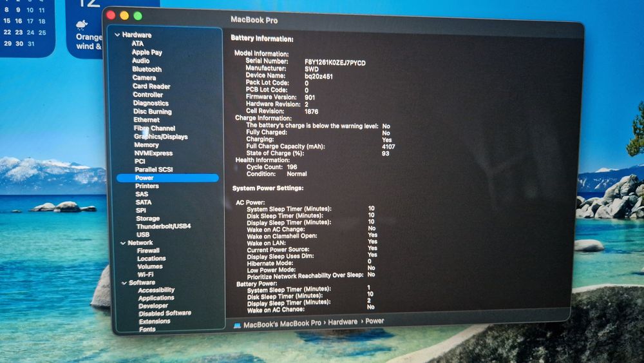Screen dimensions: 644x363
Task: Click the Condition value Normal
Action: pos(296,174)
